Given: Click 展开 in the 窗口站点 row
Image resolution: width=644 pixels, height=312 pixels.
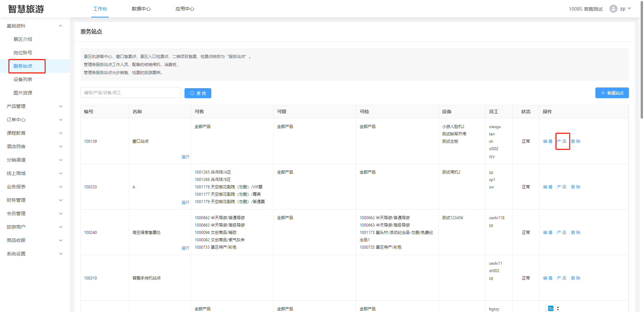Looking at the screenshot, I should (185, 157).
